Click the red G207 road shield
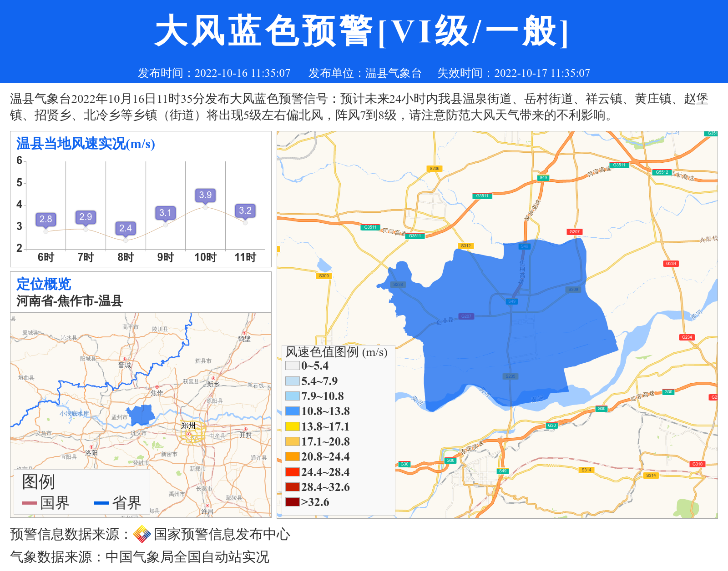Viewport: 728px width, 571px height. point(575,232)
